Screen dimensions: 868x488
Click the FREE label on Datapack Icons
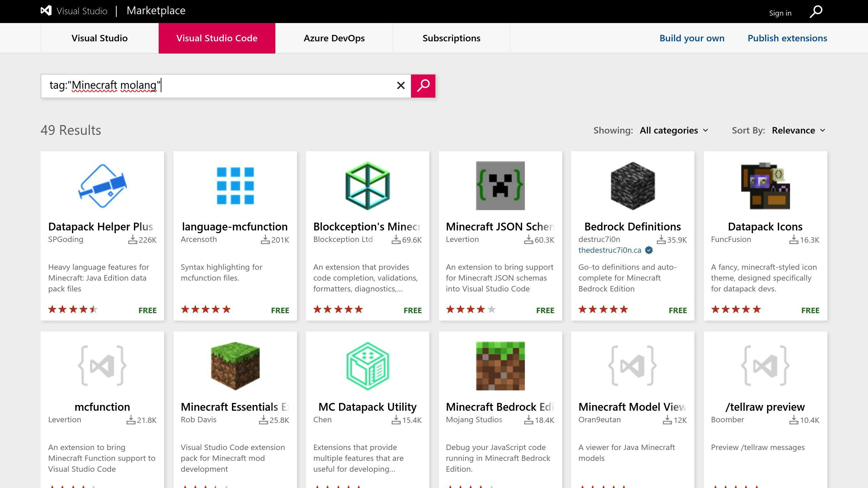(810, 310)
